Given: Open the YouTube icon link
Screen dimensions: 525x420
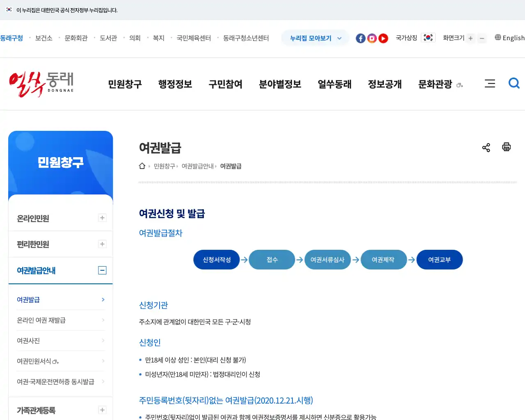Looking at the screenshot, I should click(x=383, y=38).
